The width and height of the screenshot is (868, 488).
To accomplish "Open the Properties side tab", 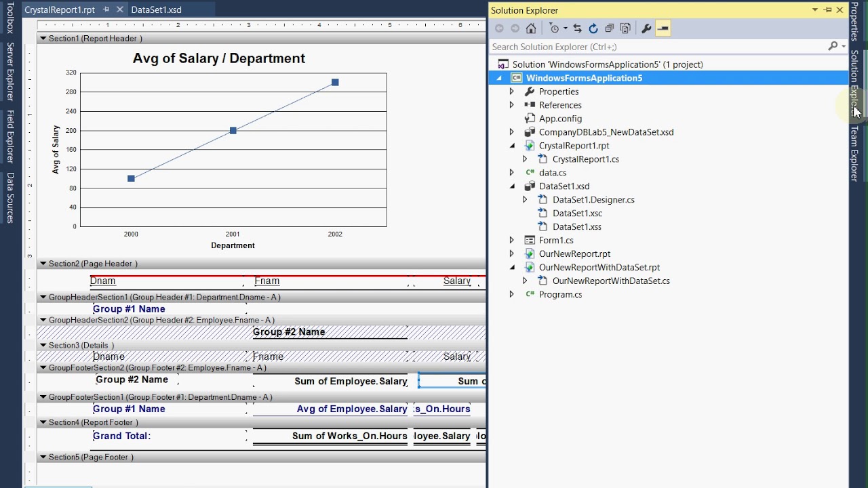I will tap(854, 22).
